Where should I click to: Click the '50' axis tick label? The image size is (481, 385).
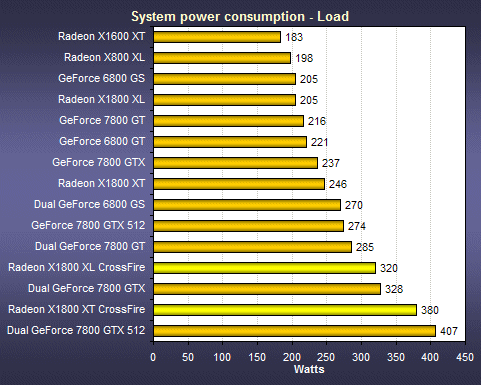(x=188, y=357)
